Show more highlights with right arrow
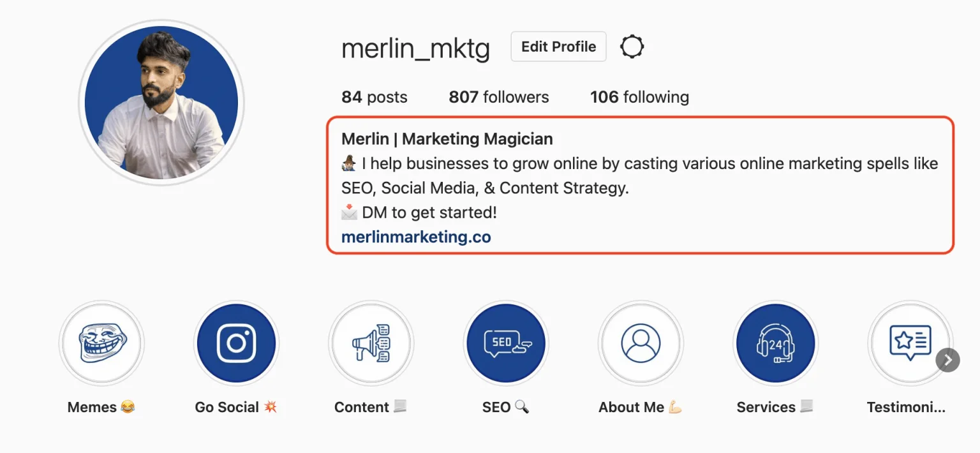 pyautogui.click(x=948, y=360)
